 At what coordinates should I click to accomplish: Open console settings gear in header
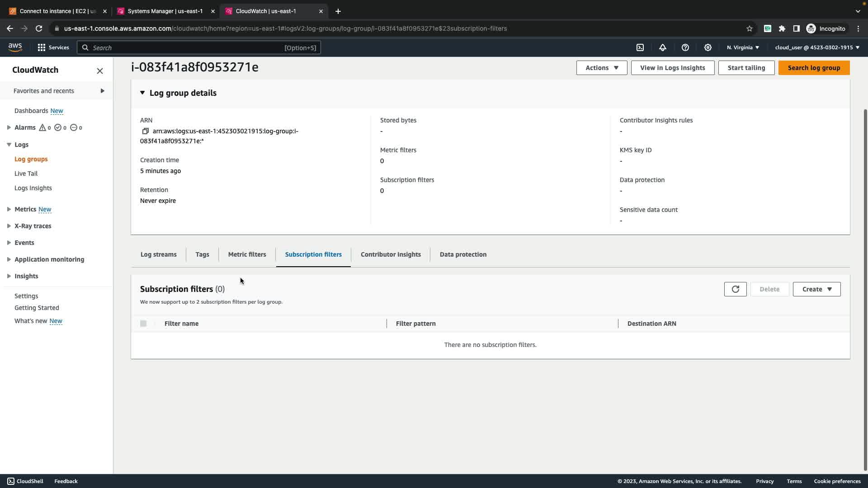coord(708,47)
